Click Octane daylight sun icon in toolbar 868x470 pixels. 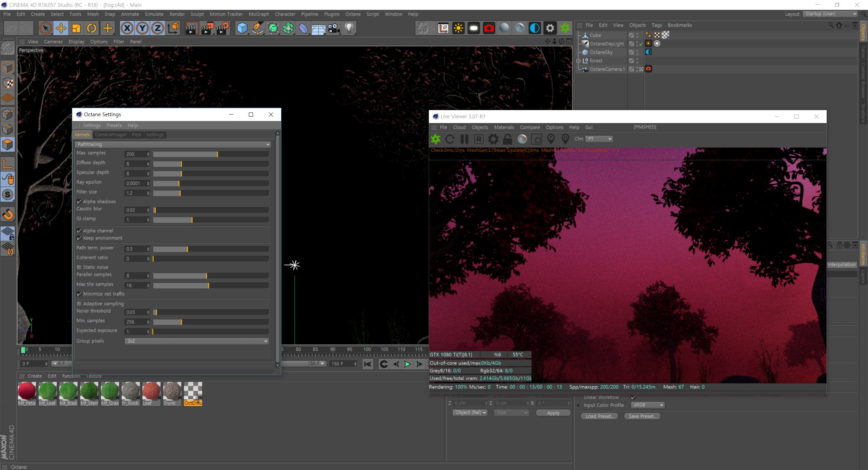[x=458, y=28]
